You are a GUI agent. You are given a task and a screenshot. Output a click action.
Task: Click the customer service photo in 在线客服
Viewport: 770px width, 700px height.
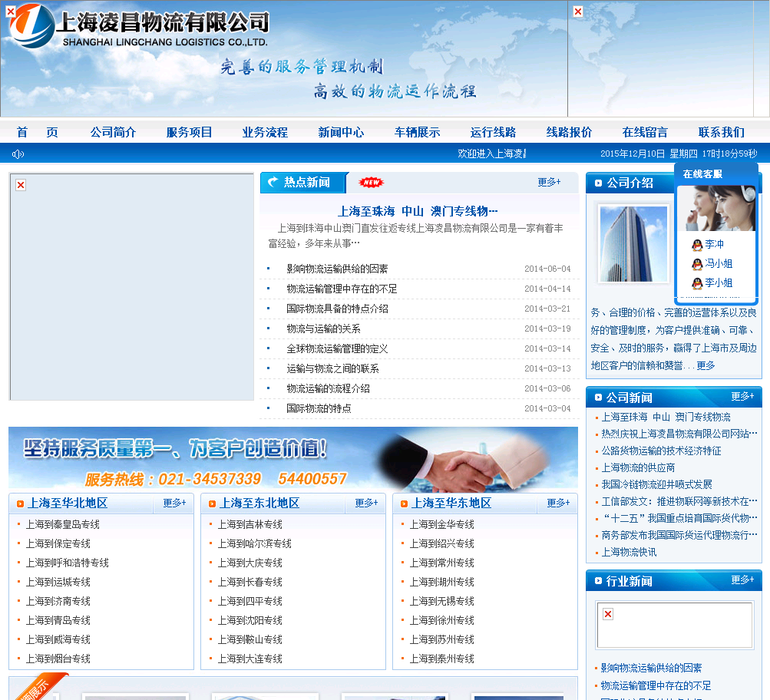pyautogui.click(x=717, y=208)
